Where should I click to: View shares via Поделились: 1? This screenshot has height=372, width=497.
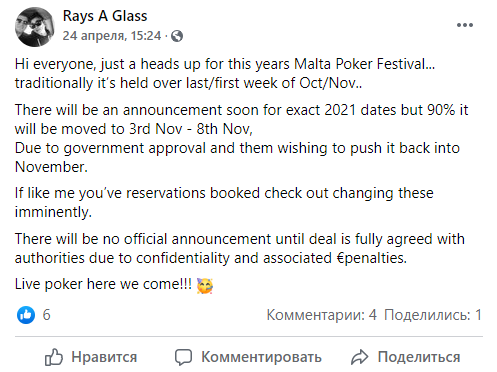[433, 315]
